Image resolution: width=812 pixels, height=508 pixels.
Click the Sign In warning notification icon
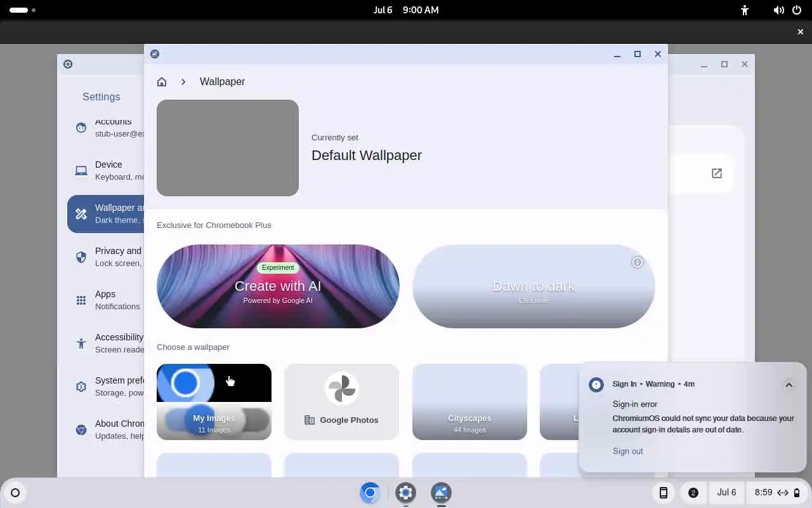596,385
